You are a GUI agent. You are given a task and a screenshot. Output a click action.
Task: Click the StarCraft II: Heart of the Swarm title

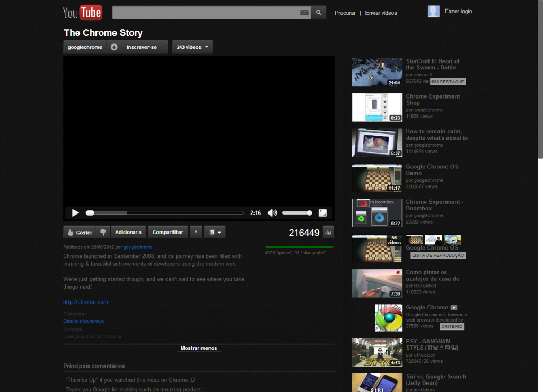(433, 64)
